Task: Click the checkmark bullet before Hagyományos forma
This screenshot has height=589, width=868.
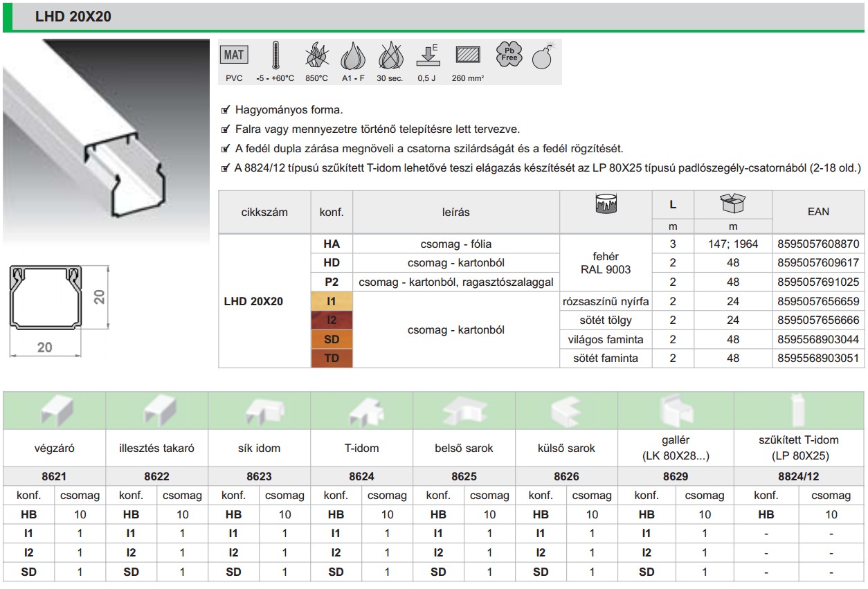Action: pos(225,110)
